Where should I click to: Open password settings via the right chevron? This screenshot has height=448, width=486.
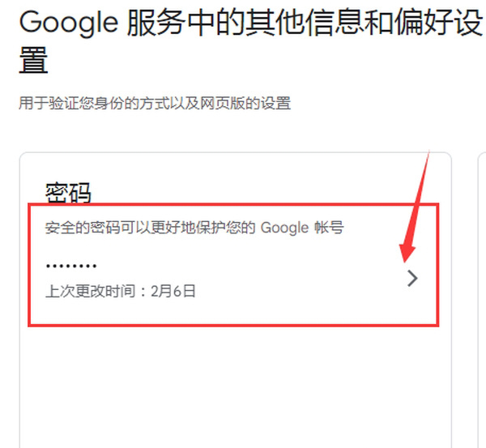click(x=412, y=278)
